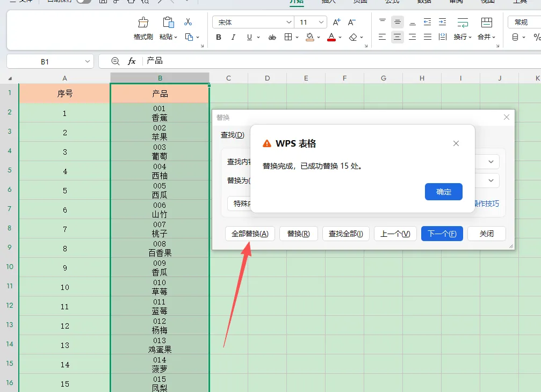Center text horizontally
541x392 pixels.
pos(398,37)
